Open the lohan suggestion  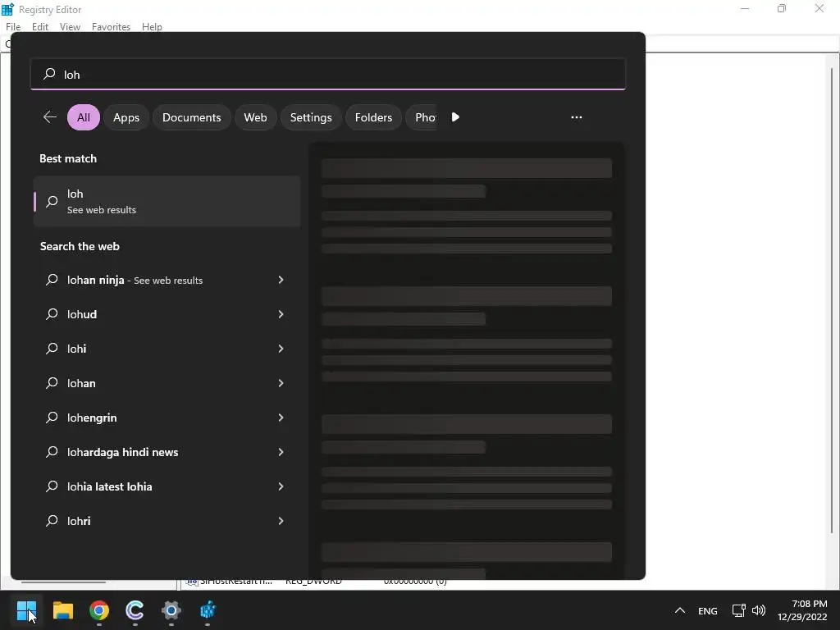(x=167, y=382)
